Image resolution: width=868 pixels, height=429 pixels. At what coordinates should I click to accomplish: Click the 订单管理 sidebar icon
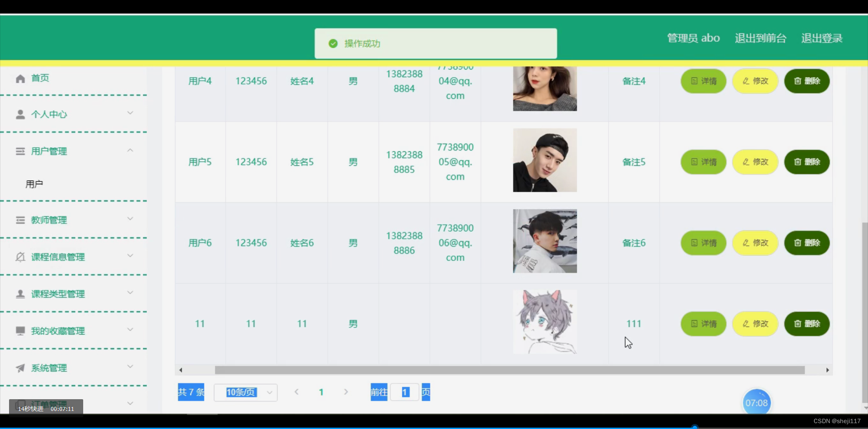coord(20,402)
